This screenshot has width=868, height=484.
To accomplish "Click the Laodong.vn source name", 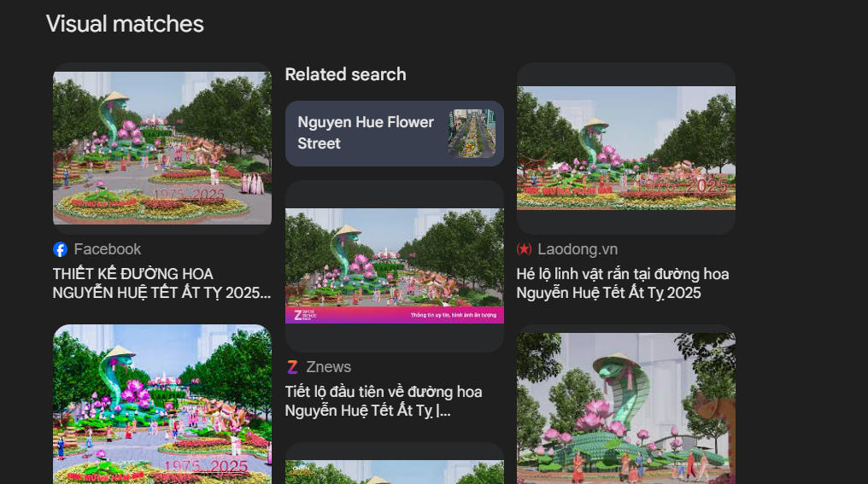I will pyautogui.click(x=578, y=249).
